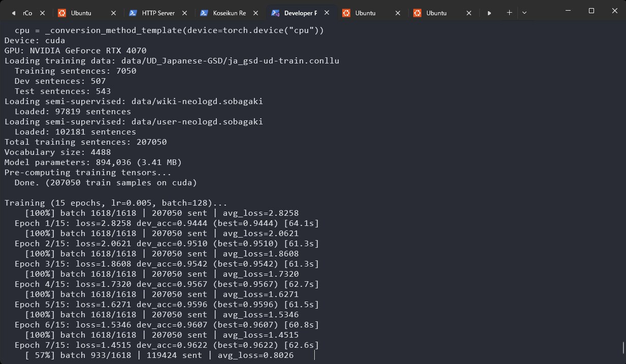This screenshot has width=626, height=364.
Task: Click the user-neologd.sobagaki loading line
Action: [x=134, y=122]
